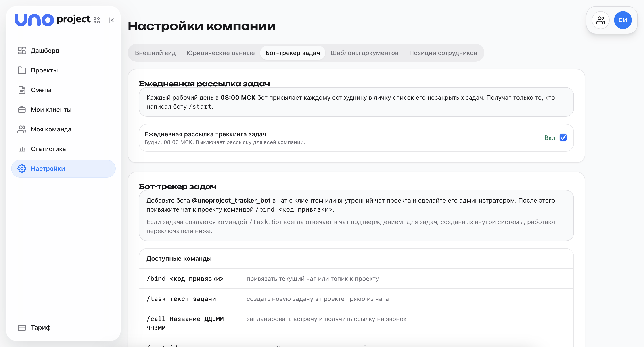Open the team users icon at top right
The height and width of the screenshot is (347, 644).
(600, 20)
